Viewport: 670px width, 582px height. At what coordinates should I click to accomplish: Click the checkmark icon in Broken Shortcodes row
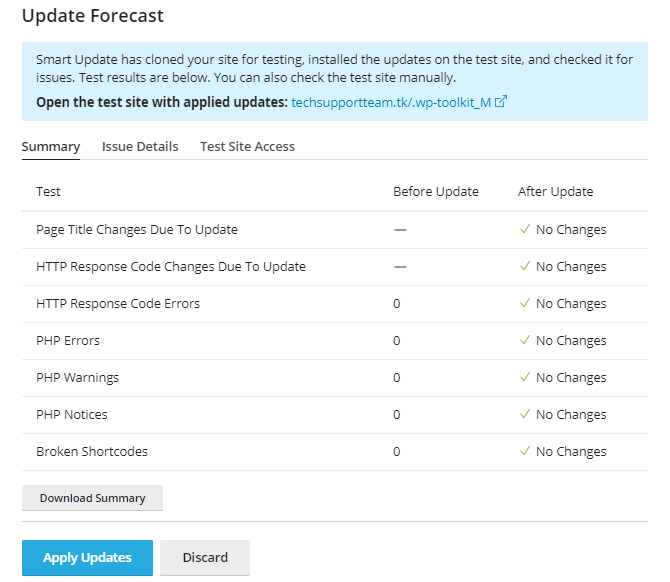click(524, 451)
